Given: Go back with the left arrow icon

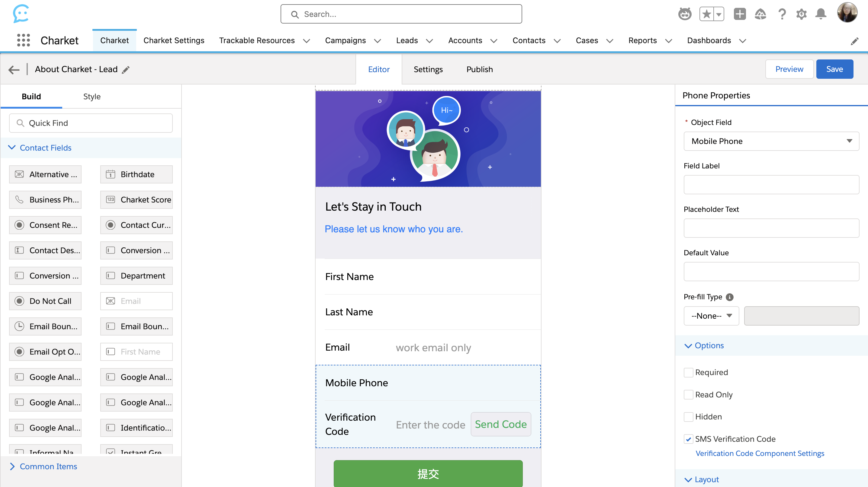Looking at the screenshot, I should pos(14,69).
